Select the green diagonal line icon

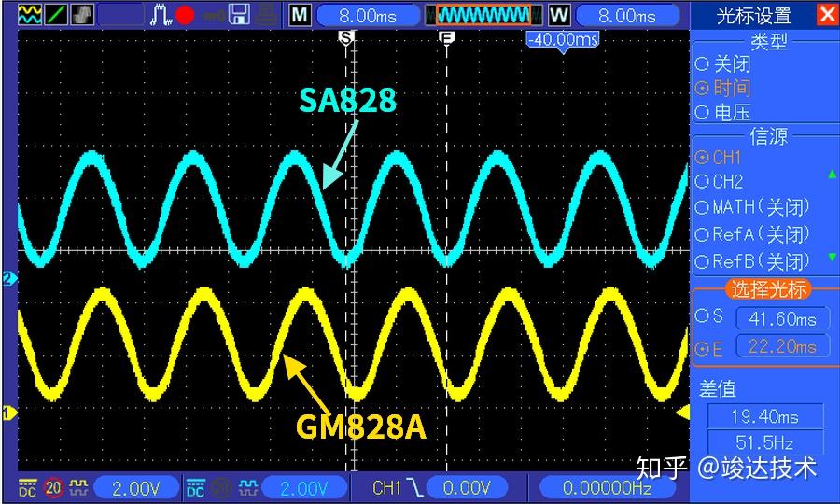(x=56, y=14)
